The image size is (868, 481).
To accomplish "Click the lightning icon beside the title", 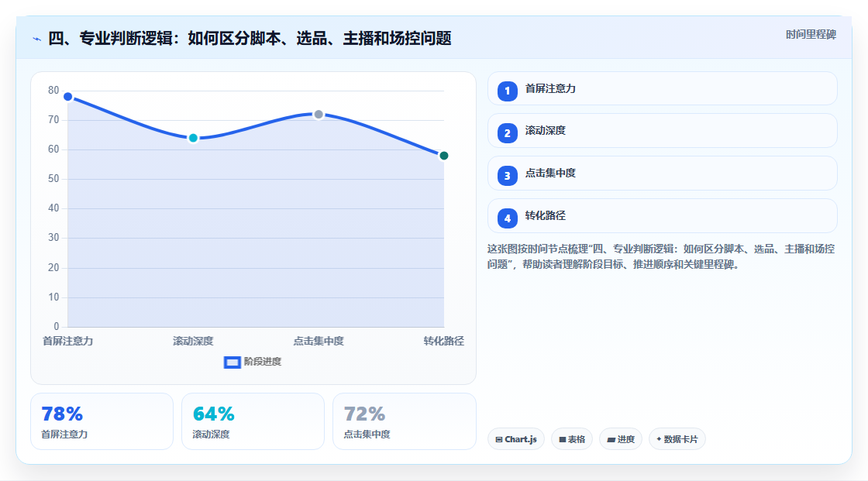I will (37, 39).
